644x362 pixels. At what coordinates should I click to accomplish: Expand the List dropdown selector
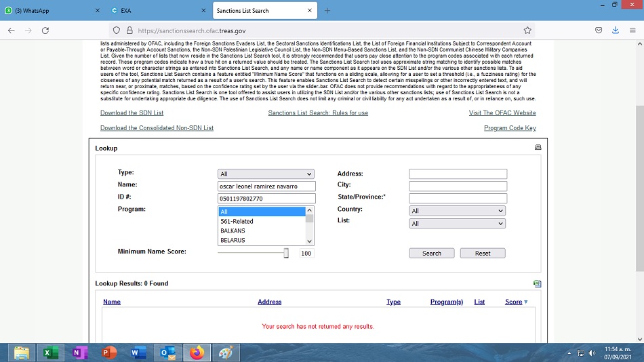click(x=458, y=224)
